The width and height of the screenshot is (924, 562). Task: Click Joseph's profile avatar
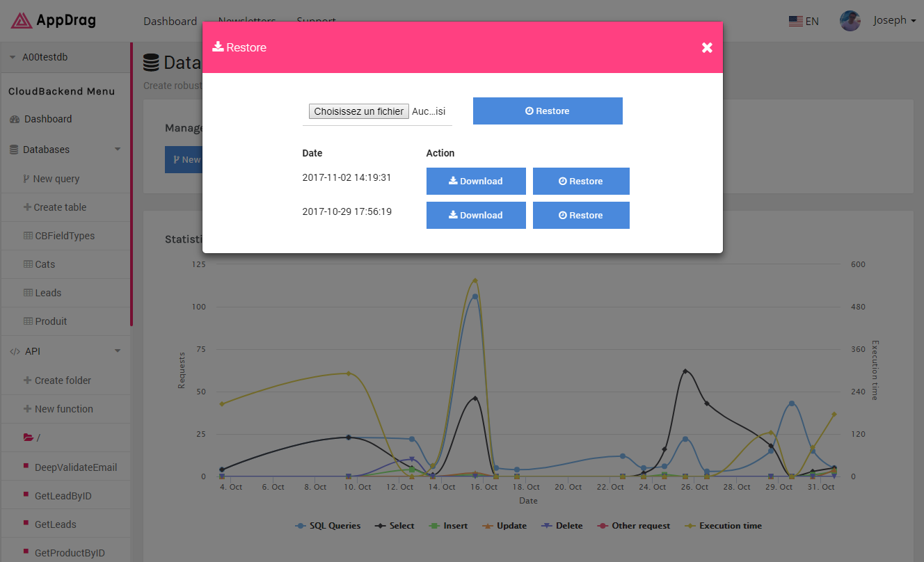click(x=850, y=21)
